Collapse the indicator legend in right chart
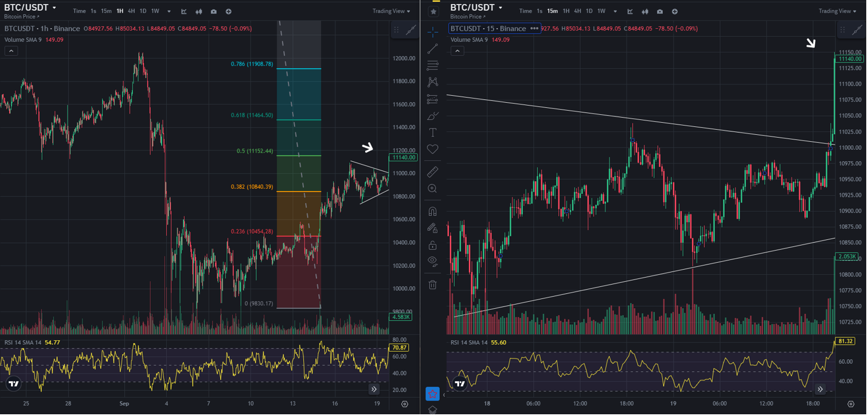Viewport: 868px width, 416px height. click(457, 51)
